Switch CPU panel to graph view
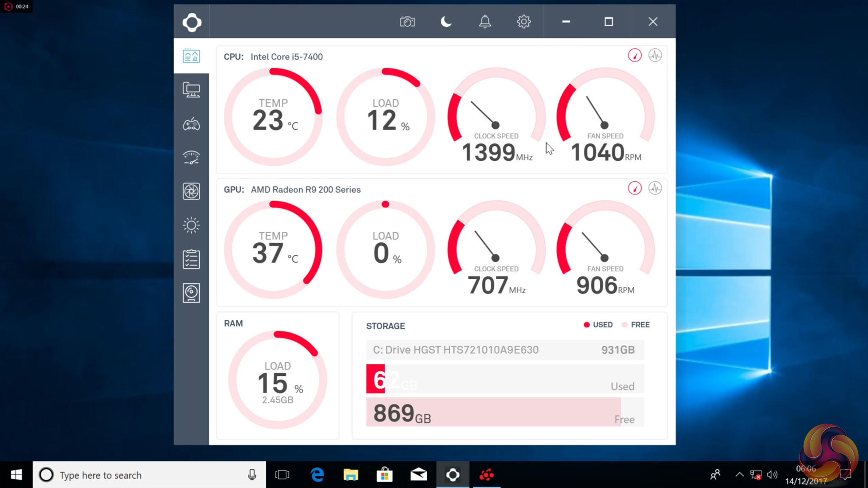The height and width of the screenshot is (488, 868). [655, 55]
